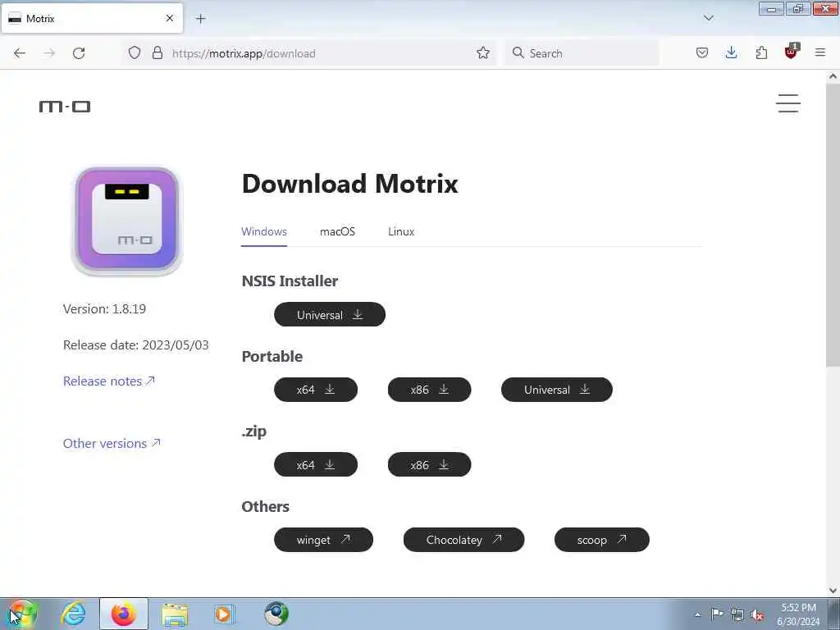Show hidden system tray icons
840x630 pixels.
tap(697, 614)
